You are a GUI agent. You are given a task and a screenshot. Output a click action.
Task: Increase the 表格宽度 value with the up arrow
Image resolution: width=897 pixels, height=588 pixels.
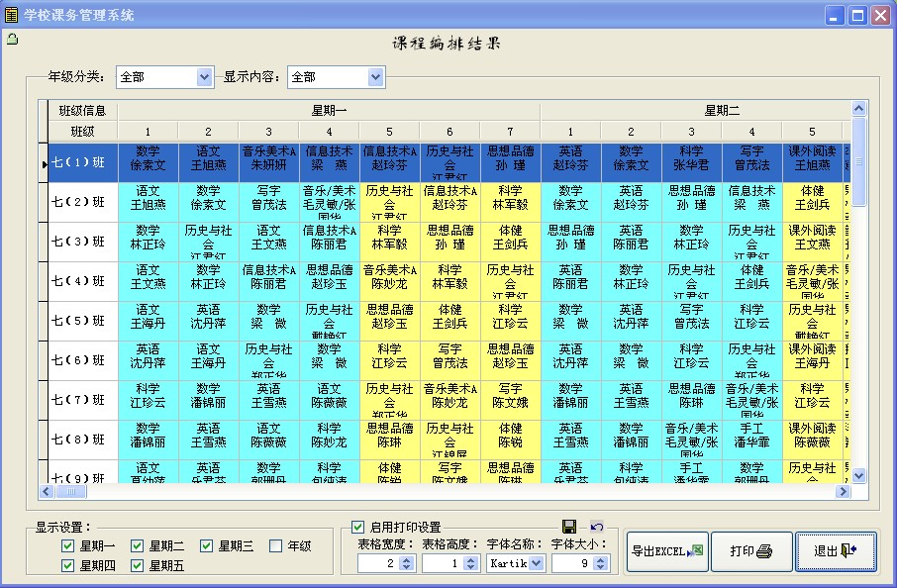tap(406, 560)
